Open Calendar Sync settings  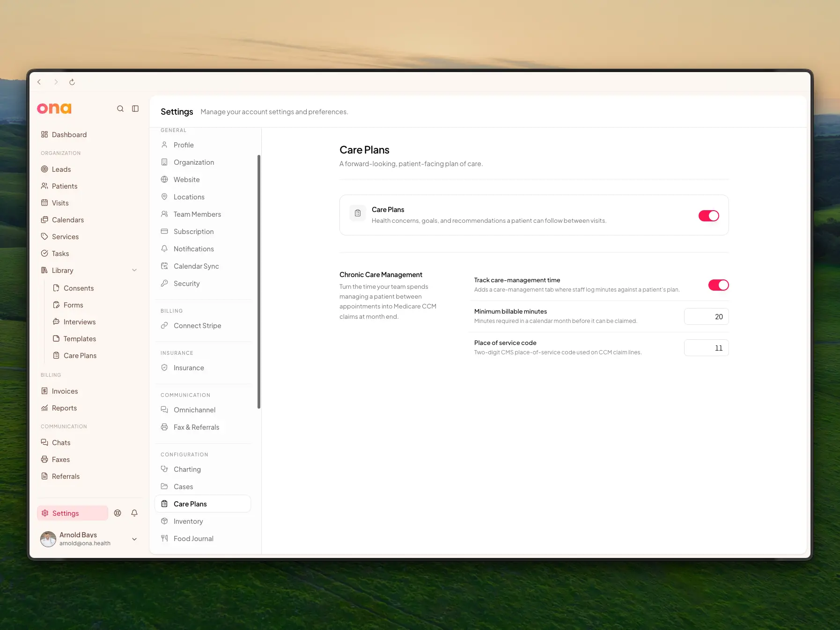coord(203,266)
